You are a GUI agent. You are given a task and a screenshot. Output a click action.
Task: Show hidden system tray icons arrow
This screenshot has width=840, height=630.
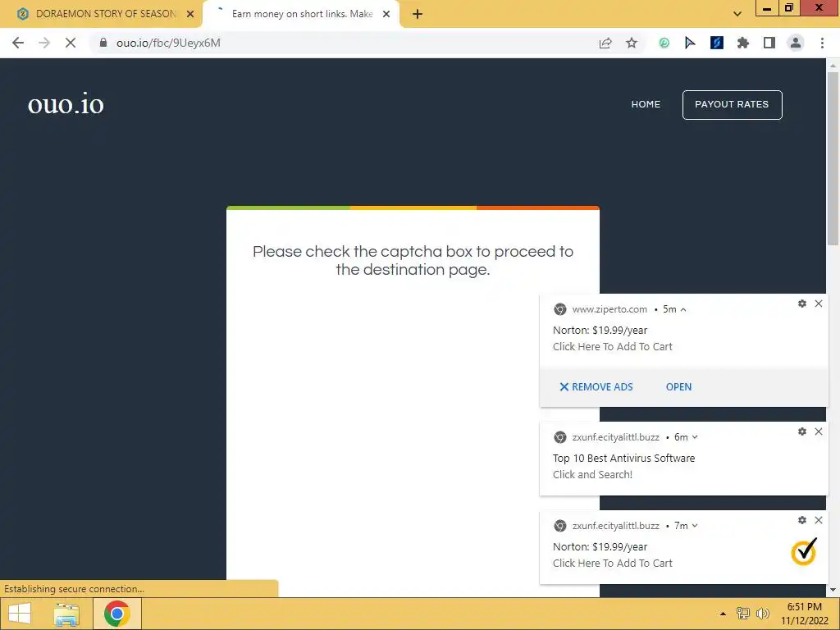(723, 614)
